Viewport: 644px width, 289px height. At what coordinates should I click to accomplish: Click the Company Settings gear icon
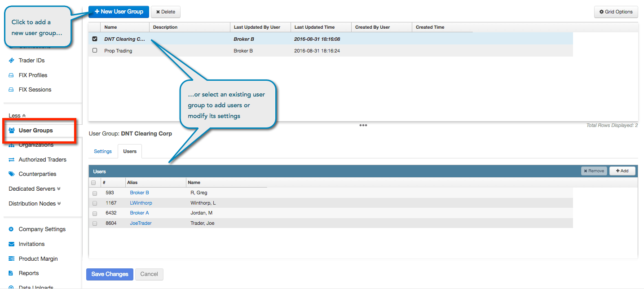(11, 229)
